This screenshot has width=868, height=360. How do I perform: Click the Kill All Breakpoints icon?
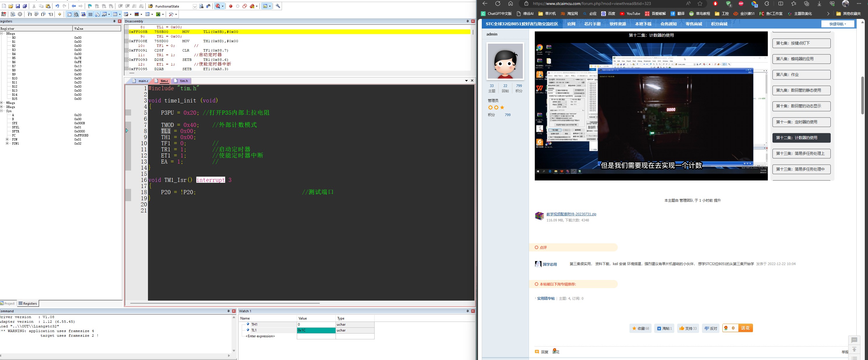coord(252,6)
